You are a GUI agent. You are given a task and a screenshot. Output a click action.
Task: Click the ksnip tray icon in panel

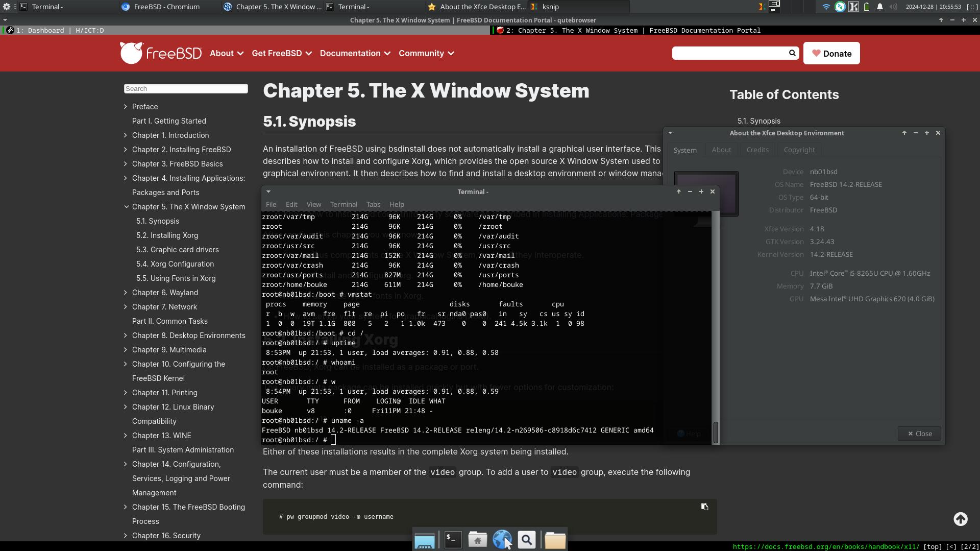pyautogui.click(x=761, y=7)
